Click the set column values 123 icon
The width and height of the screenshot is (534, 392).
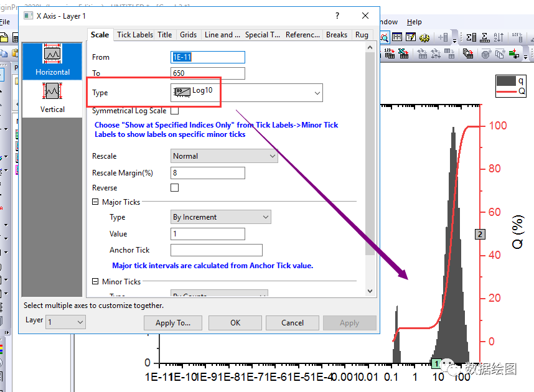(x=517, y=37)
